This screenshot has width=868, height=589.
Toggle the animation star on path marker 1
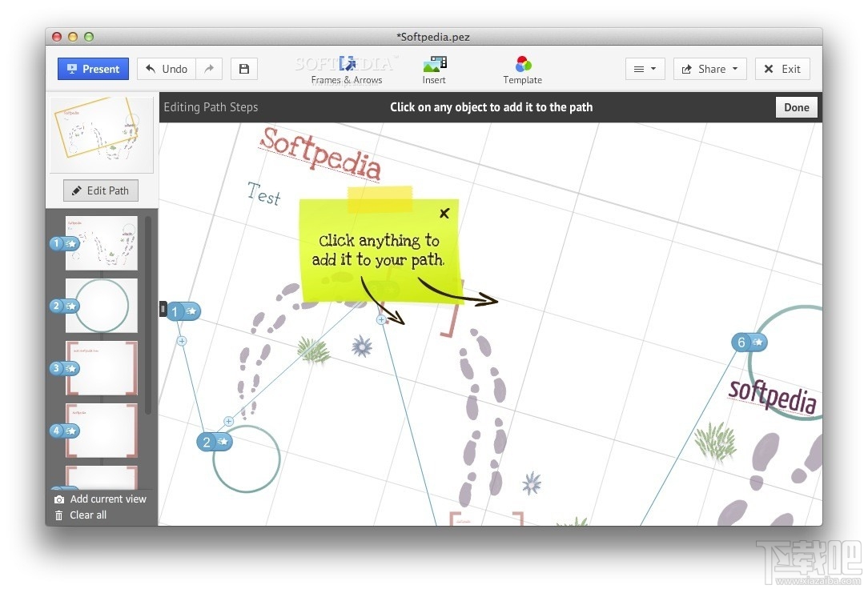[190, 311]
